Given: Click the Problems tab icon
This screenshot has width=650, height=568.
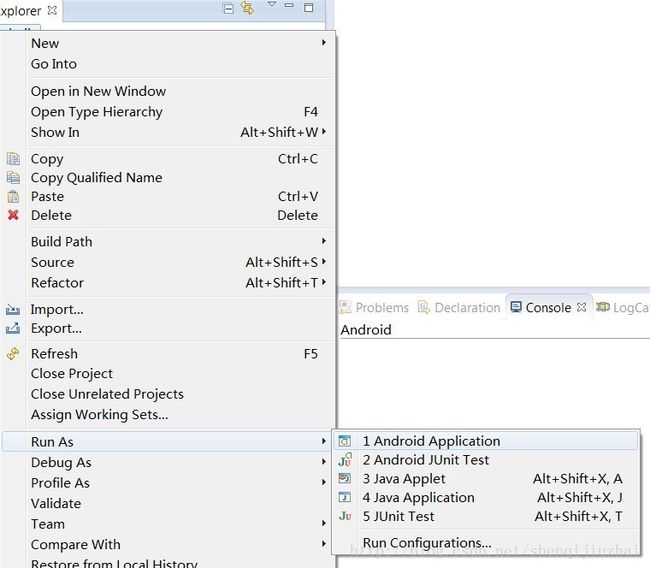Looking at the screenshot, I should point(345,307).
